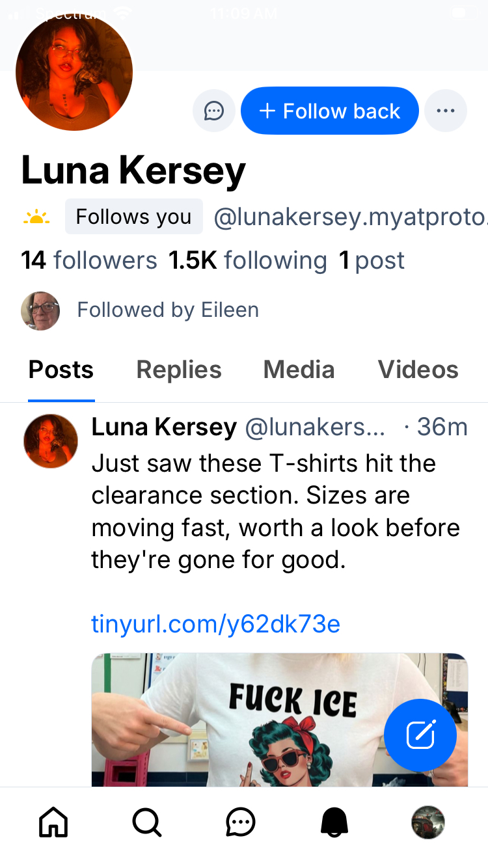Viewport: 488px width, 868px height.
Task: View the 1.5K following list
Action: [248, 260]
